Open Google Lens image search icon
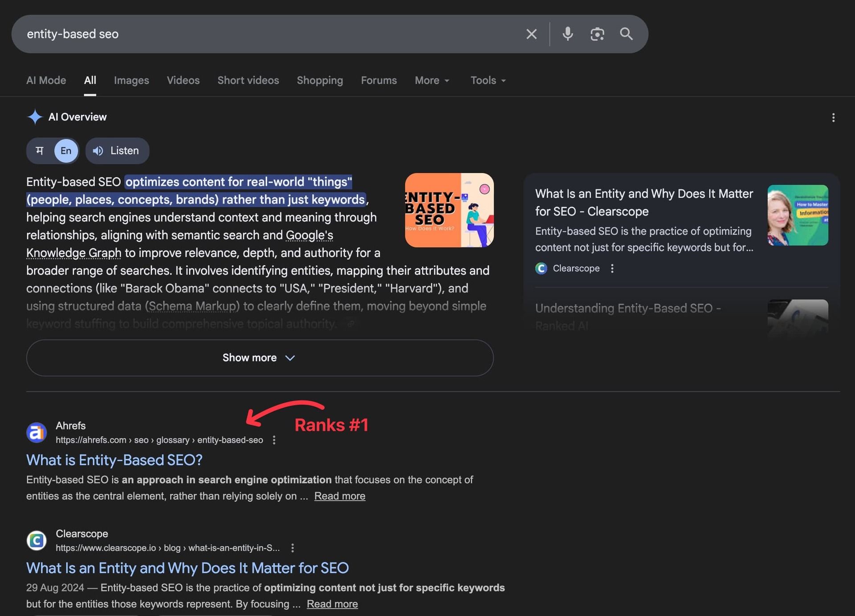The height and width of the screenshot is (616, 855). (597, 34)
